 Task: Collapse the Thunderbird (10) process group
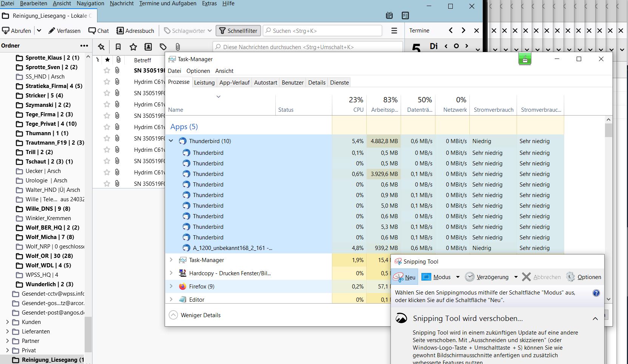pos(171,141)
